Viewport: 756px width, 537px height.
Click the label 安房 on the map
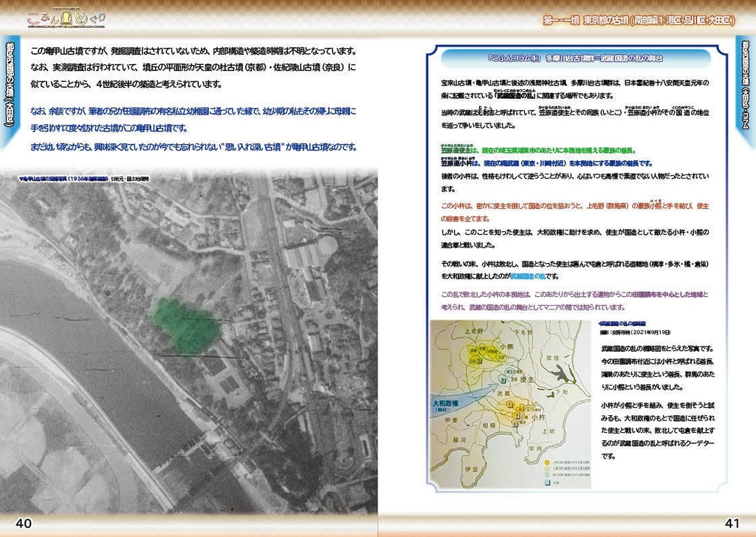click(x=536, y=448)
